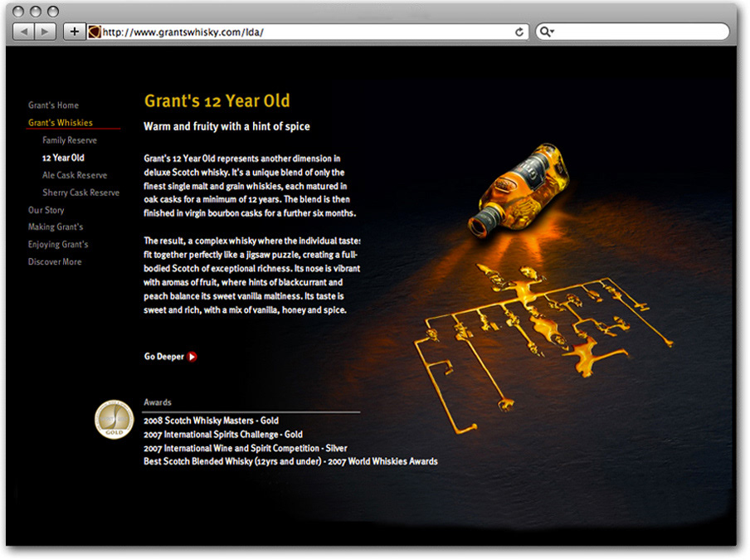Click the red Go Deeper arrow icon
This screenshot has height=560, width=750.
tap(192, 357)
